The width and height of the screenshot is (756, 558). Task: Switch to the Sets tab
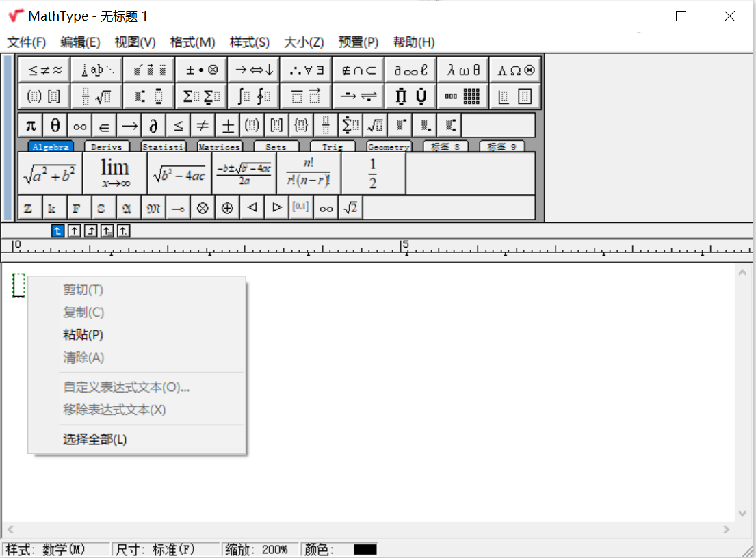276,146
